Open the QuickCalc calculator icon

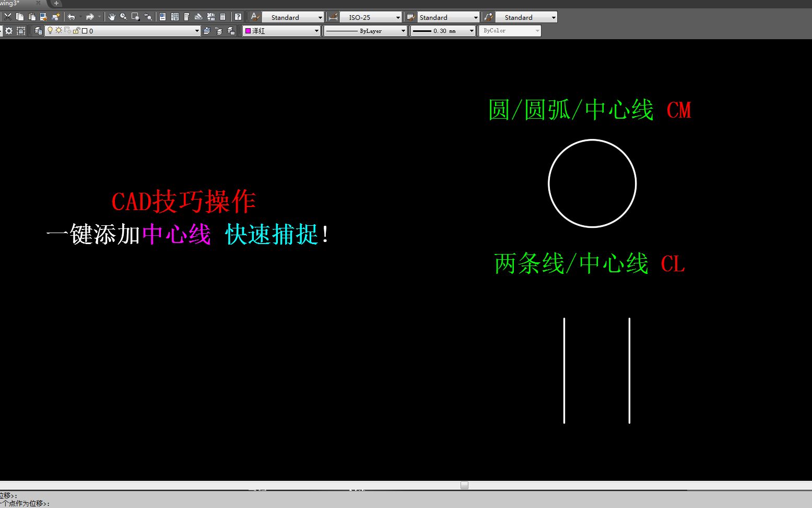click(x=222, y=17)
